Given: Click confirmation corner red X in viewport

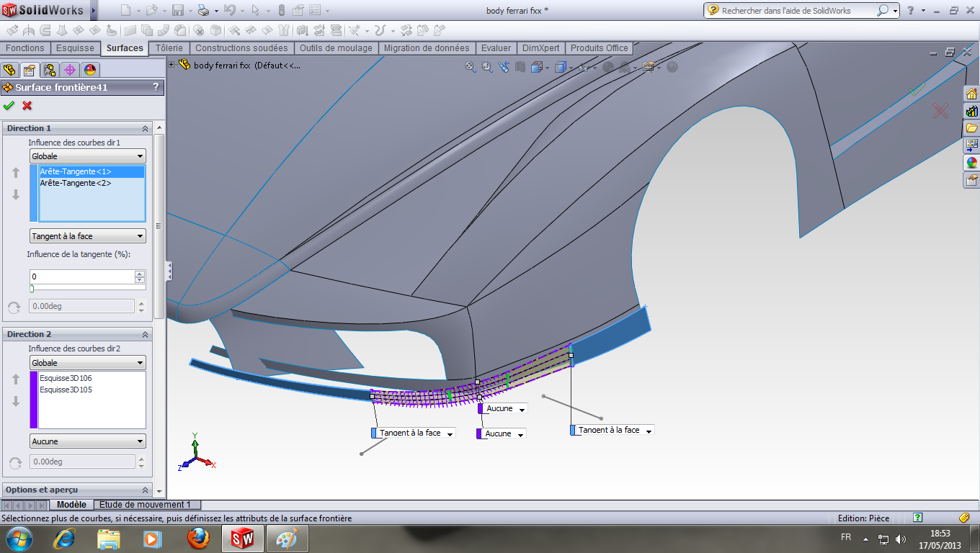Looking at the screenshot, I should (940, 111).
